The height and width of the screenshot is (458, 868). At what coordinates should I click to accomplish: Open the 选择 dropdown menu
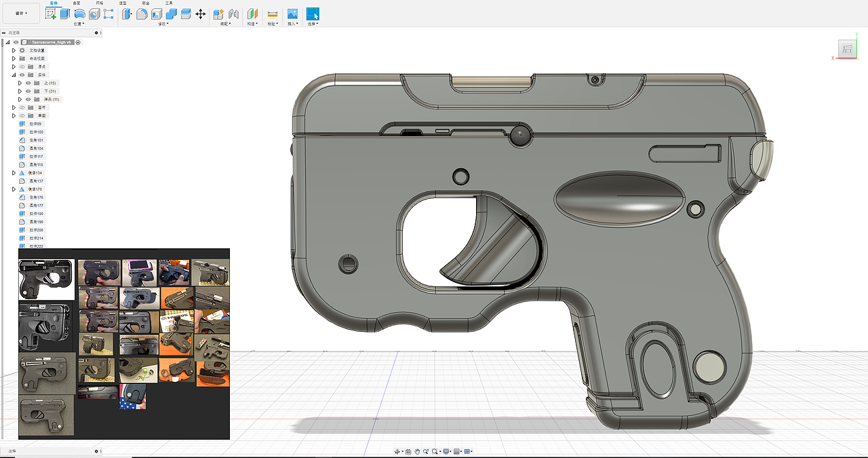[x=313, y=24]
